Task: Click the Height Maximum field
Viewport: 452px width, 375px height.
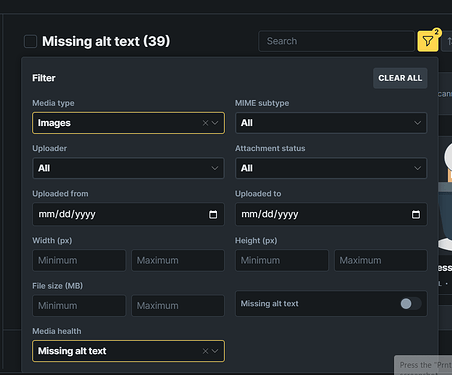Action: coord(381,260)
